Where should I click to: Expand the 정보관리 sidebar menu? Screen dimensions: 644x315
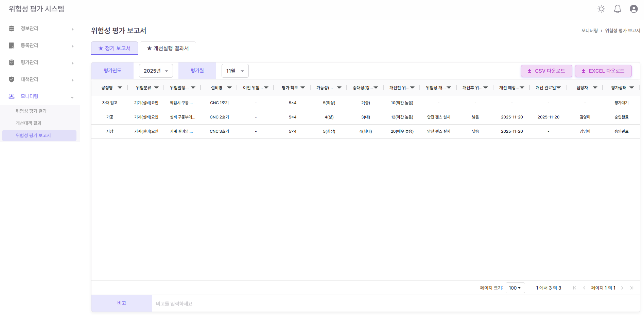40,29
